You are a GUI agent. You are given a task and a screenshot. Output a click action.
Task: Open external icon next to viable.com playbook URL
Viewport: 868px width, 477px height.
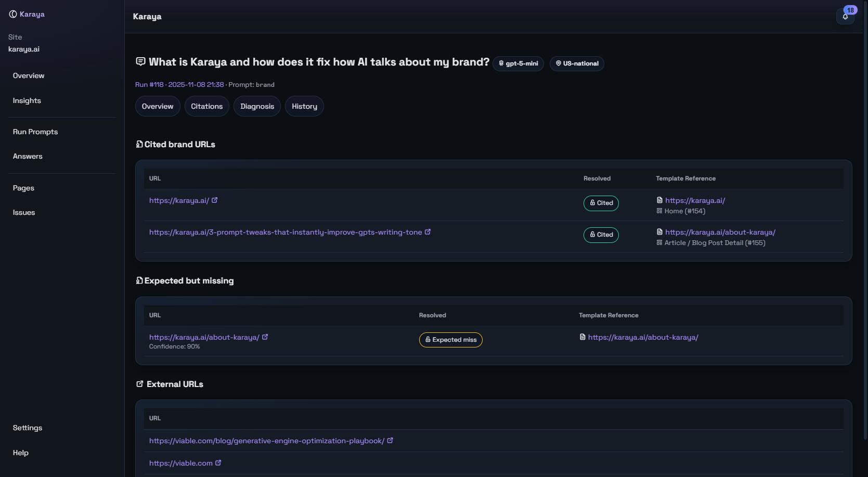[x=390, y=441]
